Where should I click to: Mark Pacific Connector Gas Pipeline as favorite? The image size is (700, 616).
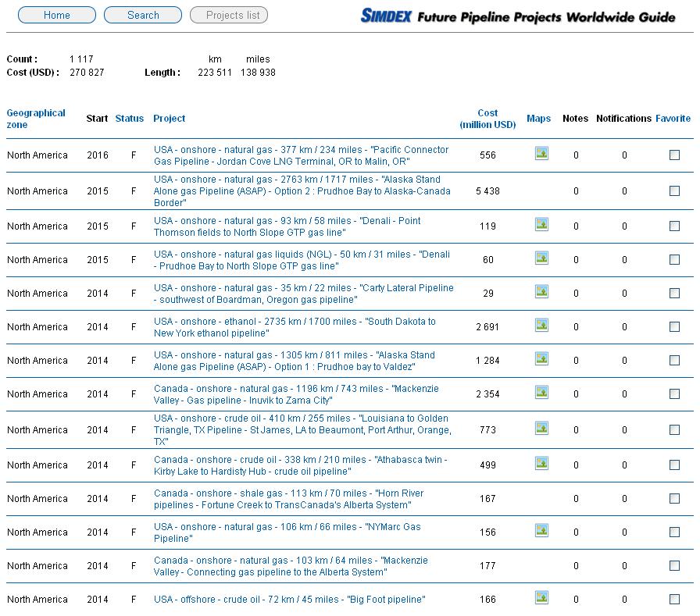[674, 155]
